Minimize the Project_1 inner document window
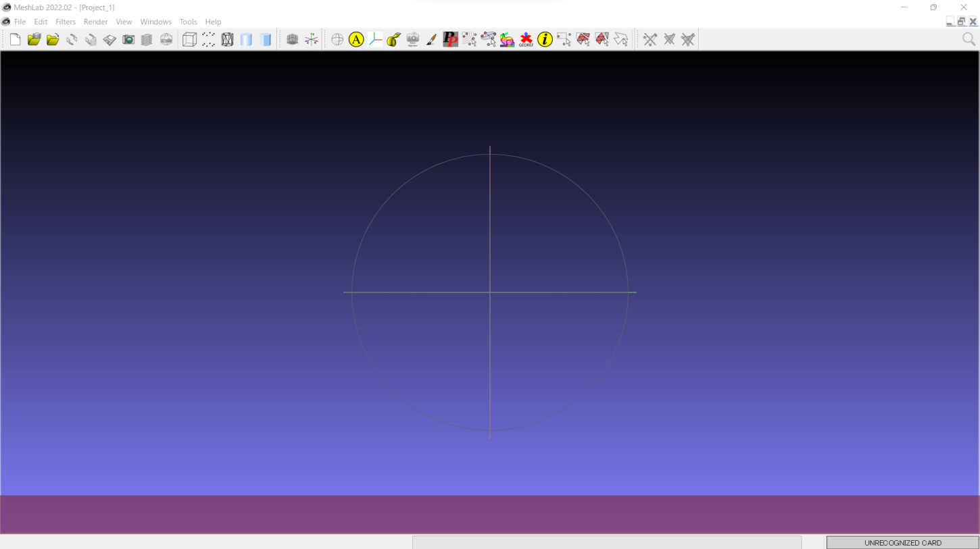Viewport: 980px width, 549px height. (x=950, y=22)
